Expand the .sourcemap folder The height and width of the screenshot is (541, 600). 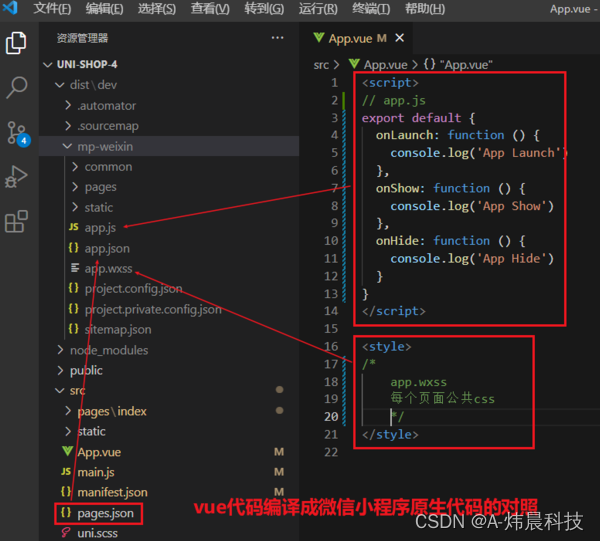pyautogui.click(x=68, y=125)
